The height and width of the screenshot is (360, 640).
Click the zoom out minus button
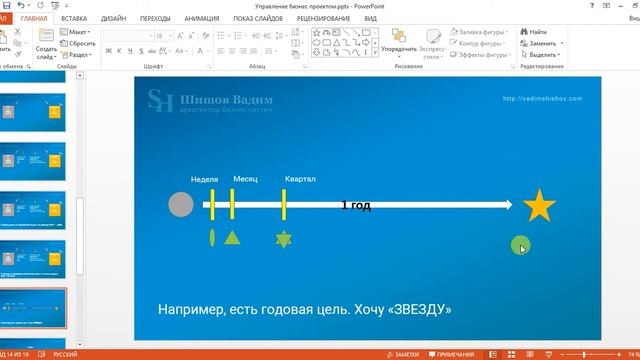562,354
